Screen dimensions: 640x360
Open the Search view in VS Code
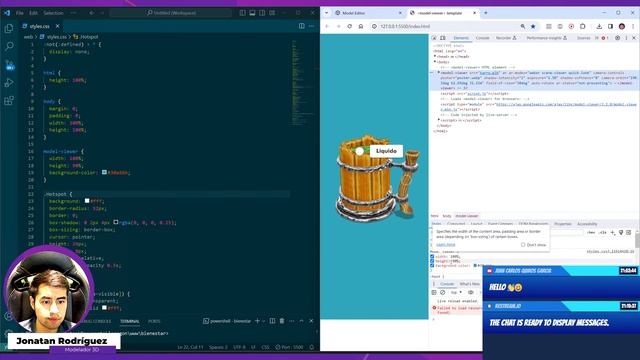tap(9, 46)
